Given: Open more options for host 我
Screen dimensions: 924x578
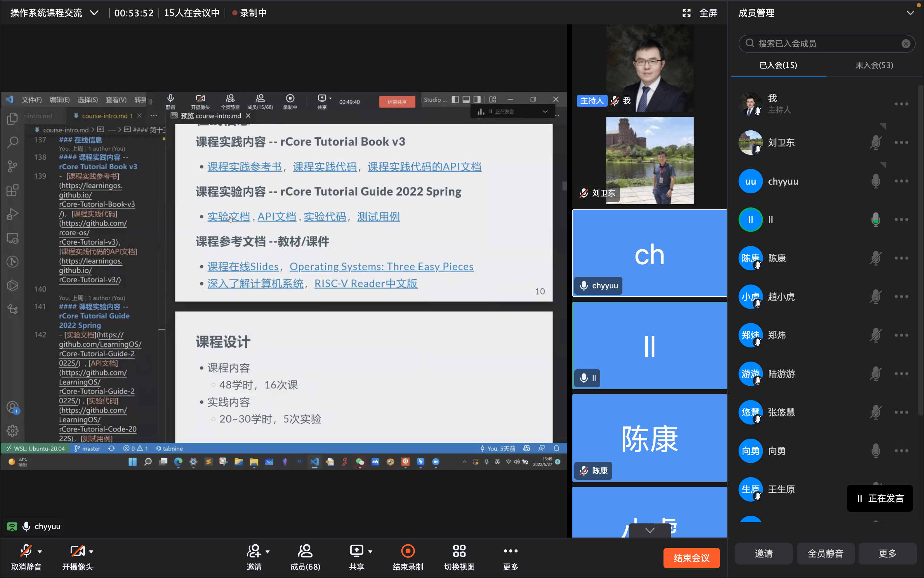Looking at the screenshot, I should coord(901,104).
